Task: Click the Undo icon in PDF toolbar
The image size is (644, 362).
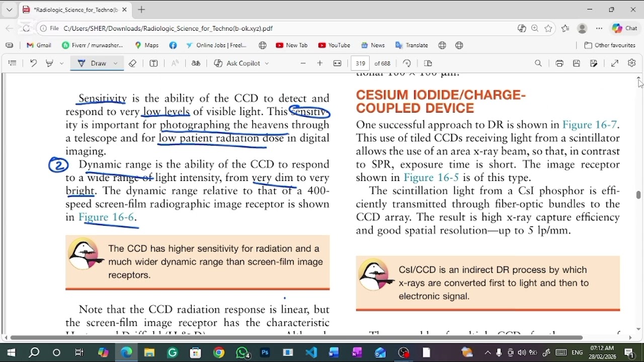Action: pyautogui.click(x=33, y=63)
